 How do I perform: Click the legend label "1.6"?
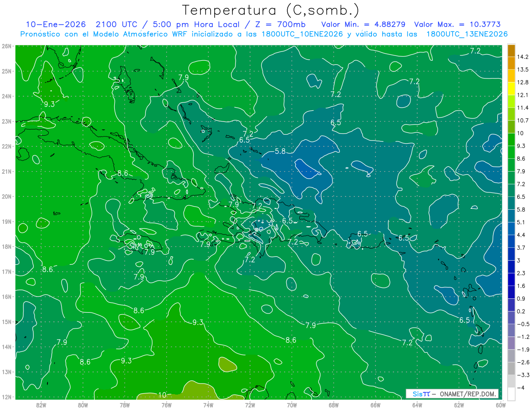tap(521, 286)
